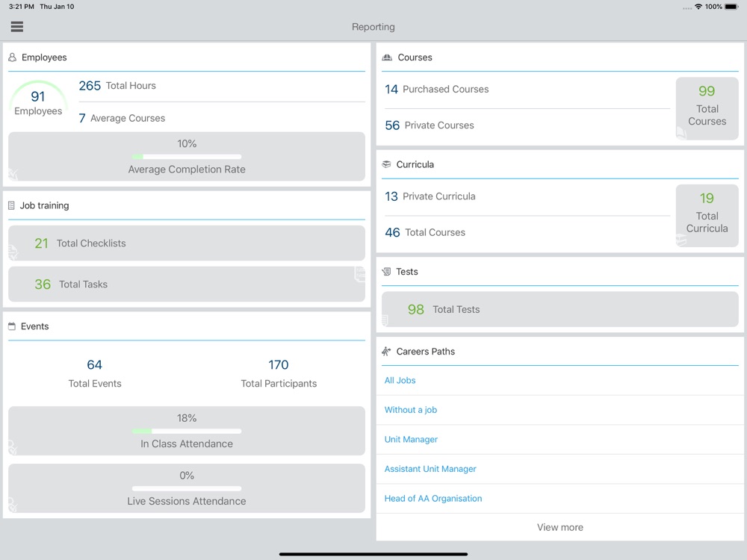Viewport: 747px width, 560px height.
Task: Click the Courses section header
Action: 415,57
